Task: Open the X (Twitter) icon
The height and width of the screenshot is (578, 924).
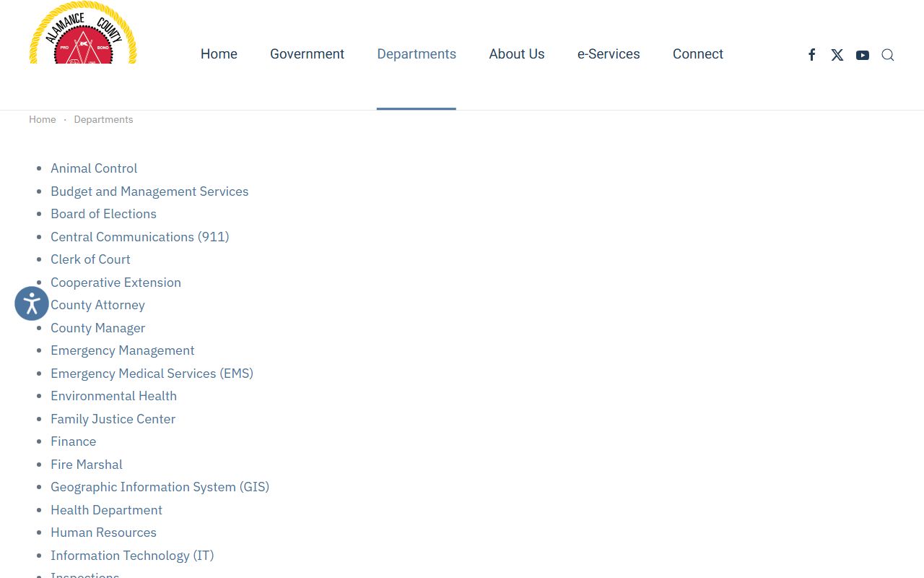Action: pyautogui.click(x=837, y=55)
